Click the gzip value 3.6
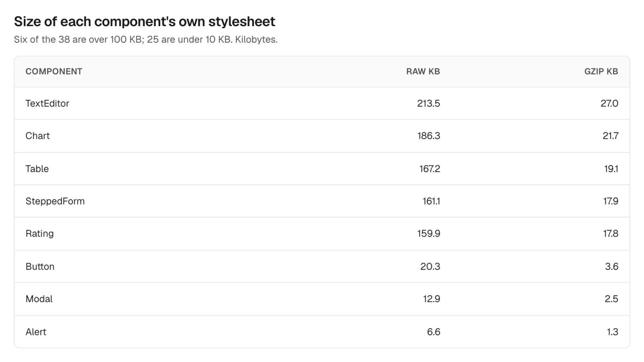The height and width of the screenshot is (362, 644). (x=611, y=267)
